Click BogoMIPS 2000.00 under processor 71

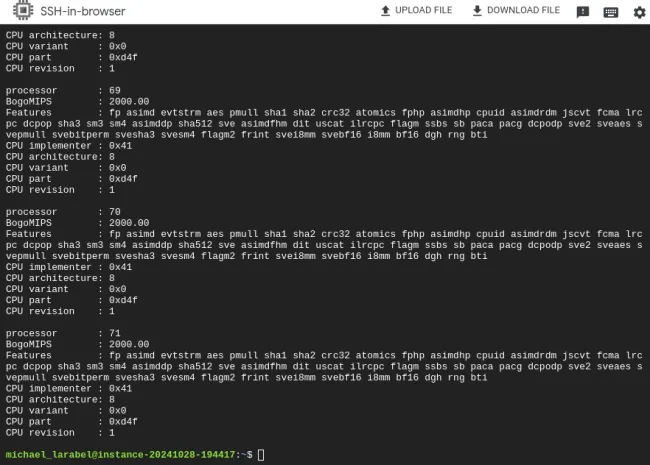click(78, 344)
